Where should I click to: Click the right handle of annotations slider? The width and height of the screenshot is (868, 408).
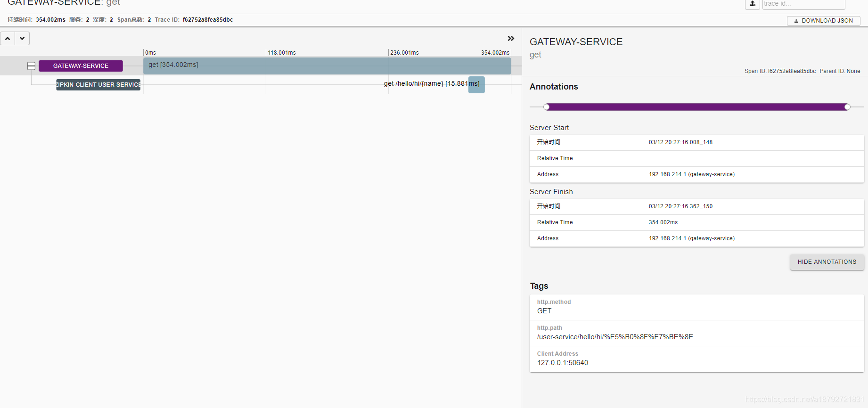pos(847,107)
